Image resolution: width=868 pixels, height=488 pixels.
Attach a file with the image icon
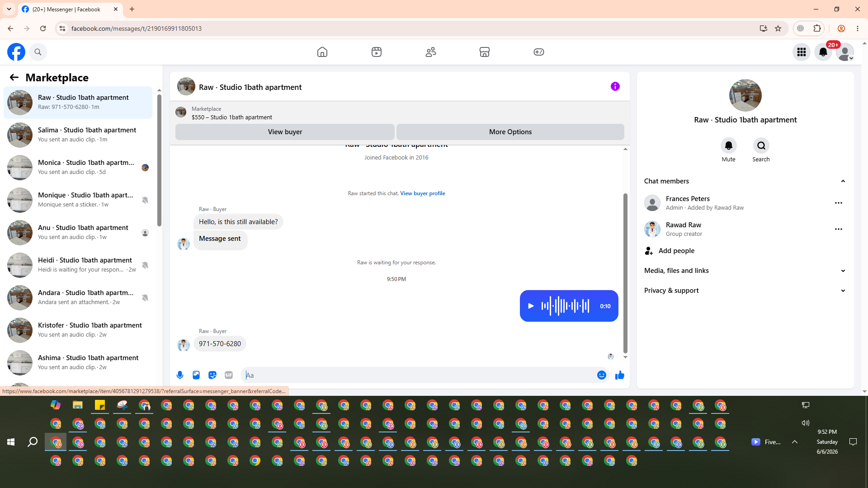tap(196, 375)
